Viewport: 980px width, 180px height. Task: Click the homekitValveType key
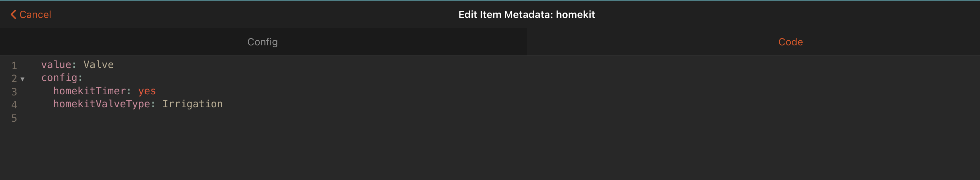click(101, 104)
